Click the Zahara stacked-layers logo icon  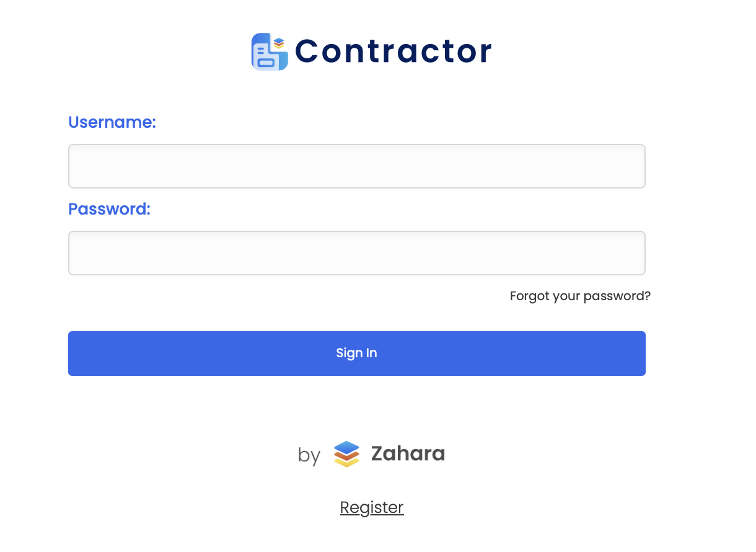(x=347, y=455)
